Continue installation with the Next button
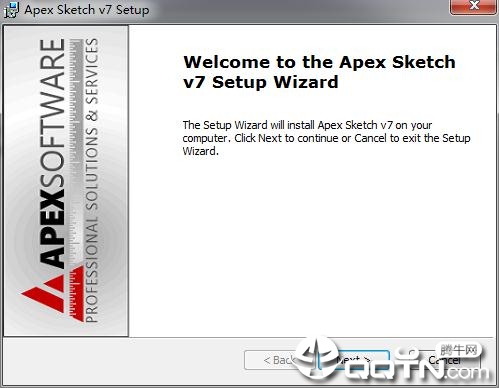 [353, 360]
